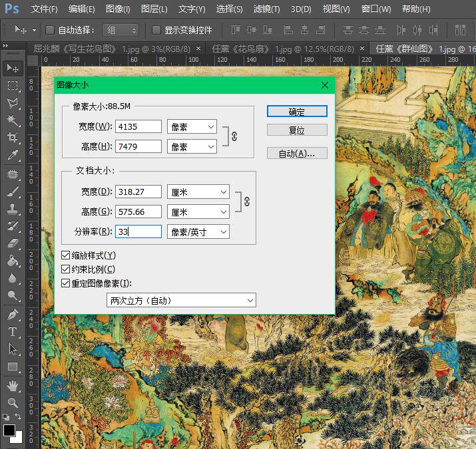Viewport: 476px width, 449px height.
Task: Select the Crop tool
Action: point(13,138)
